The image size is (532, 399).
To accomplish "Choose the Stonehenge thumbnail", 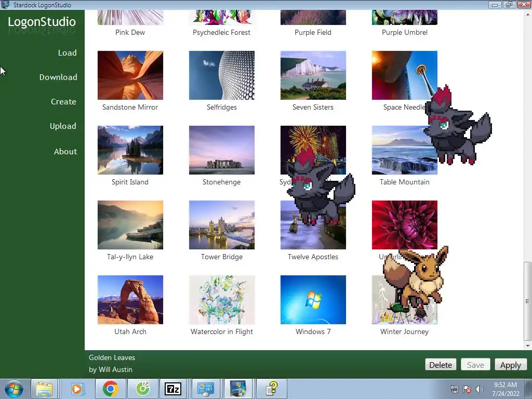I will point(221,150).
